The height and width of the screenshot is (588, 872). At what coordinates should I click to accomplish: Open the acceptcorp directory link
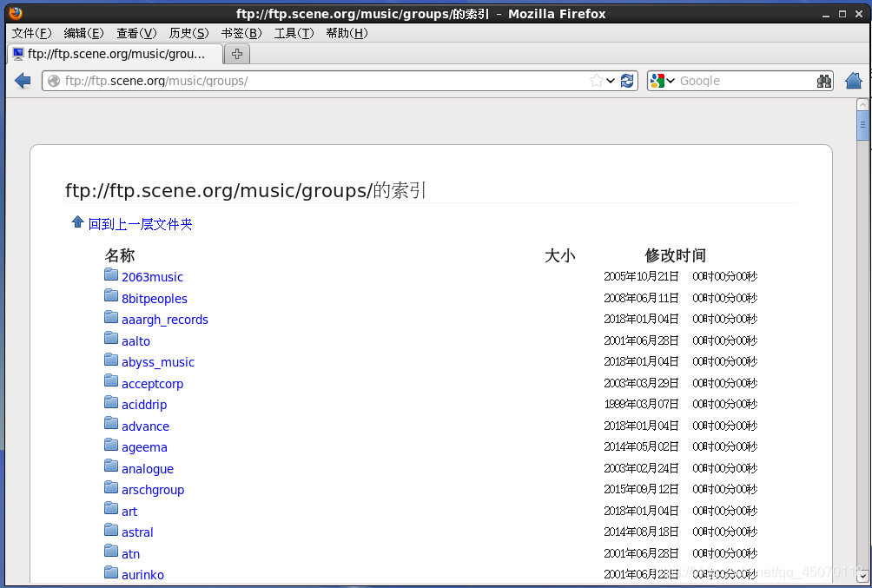point(152,384)
